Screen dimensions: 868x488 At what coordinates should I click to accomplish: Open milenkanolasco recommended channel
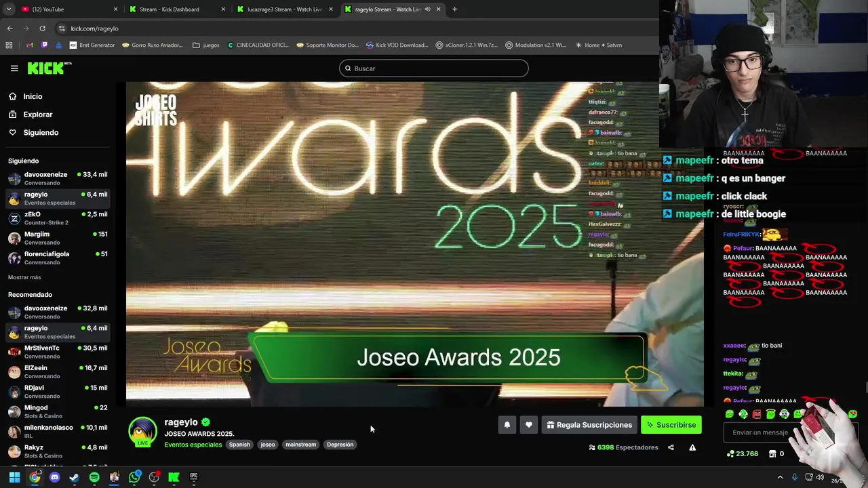(x=58, y=431)
